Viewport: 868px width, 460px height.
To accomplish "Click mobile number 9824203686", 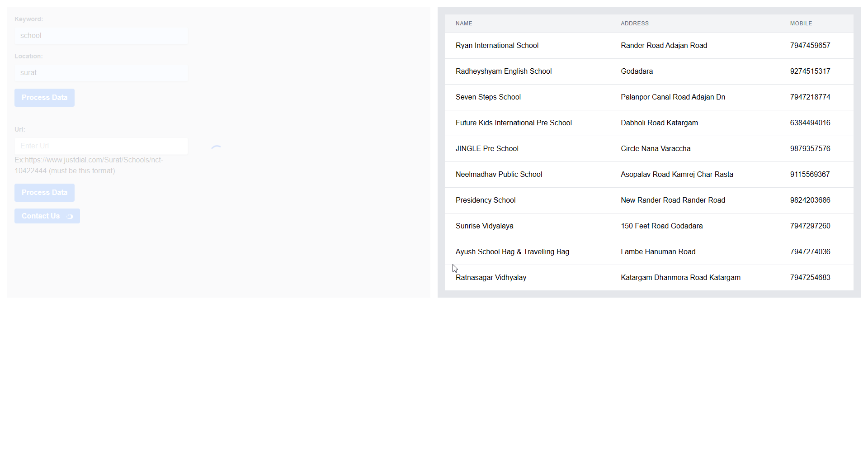I will pos(810,200).
